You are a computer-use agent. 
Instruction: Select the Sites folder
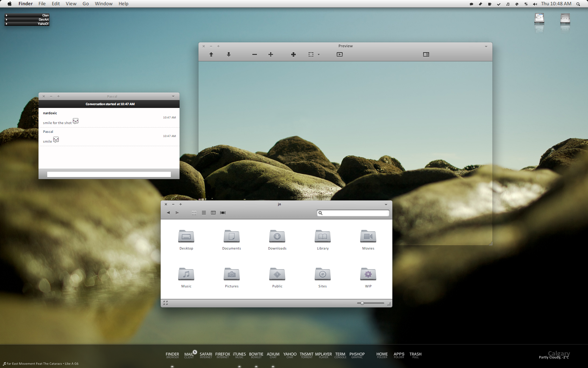pyautogui.click(x=323, y=278)
